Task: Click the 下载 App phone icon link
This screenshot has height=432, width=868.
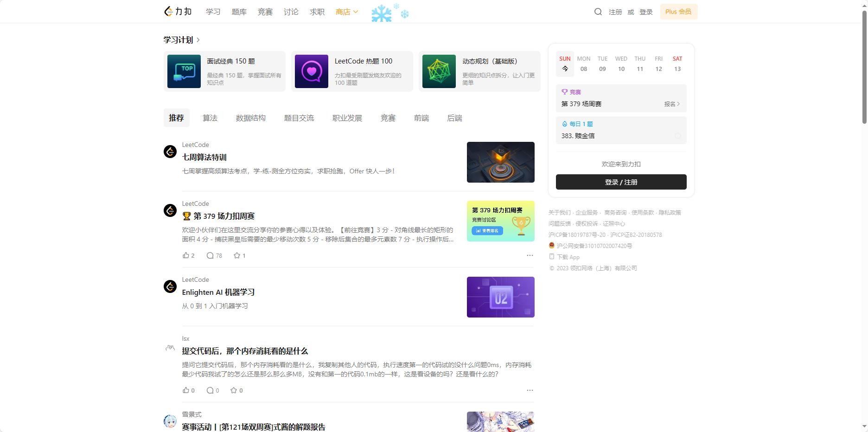Action: click(552, 257)
